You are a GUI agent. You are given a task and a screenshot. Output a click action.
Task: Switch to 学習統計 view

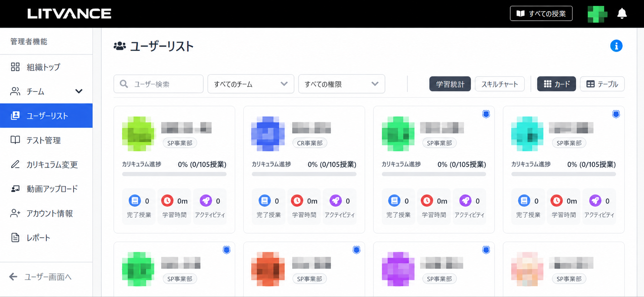pos(450,84)
